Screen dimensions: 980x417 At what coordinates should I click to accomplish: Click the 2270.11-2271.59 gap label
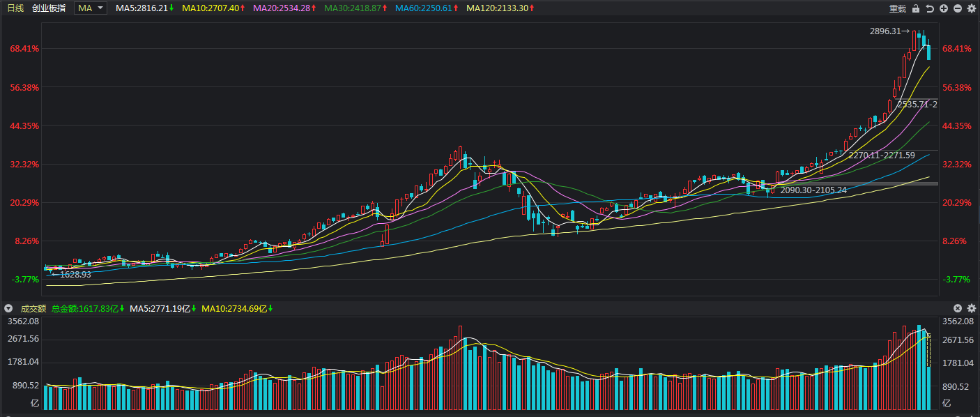click(x=882, y=155)
